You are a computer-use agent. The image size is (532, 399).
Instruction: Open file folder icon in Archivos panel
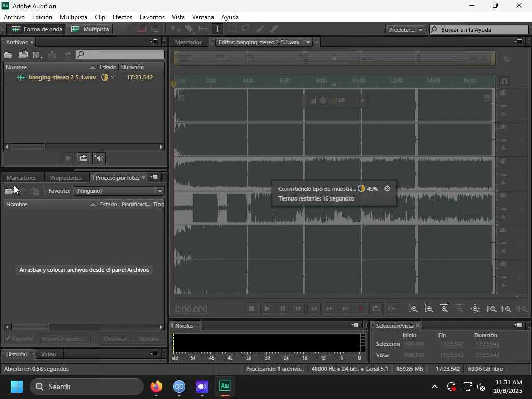click(8, 55)
